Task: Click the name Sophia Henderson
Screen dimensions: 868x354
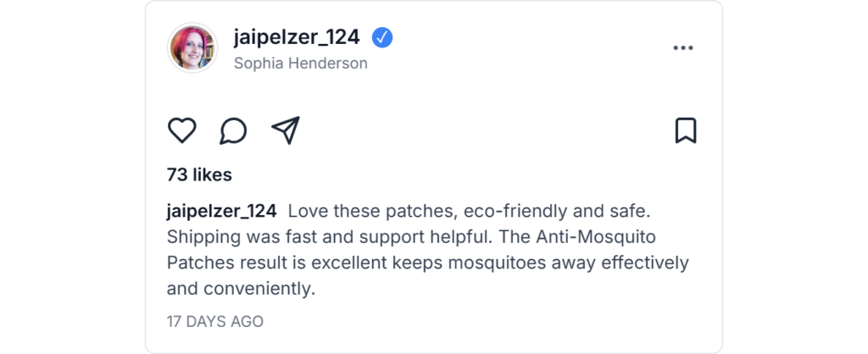Action: pyautogui.click(x=300, y=64)
